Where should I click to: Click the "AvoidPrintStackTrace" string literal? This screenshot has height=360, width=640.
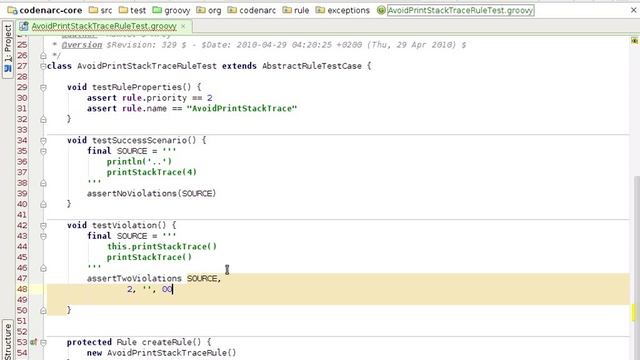point(242,109)
